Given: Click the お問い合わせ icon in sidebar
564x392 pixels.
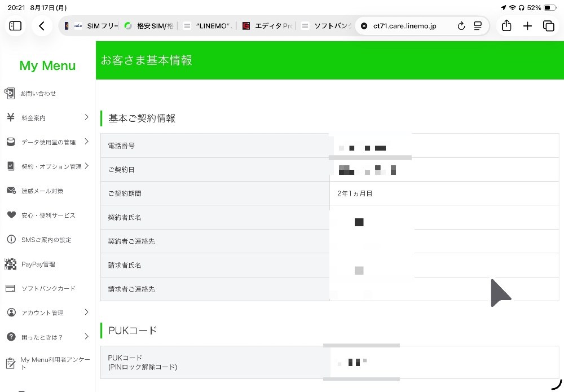Looking at the screenshot, I should pyautogui.click(x=10, y=93).
